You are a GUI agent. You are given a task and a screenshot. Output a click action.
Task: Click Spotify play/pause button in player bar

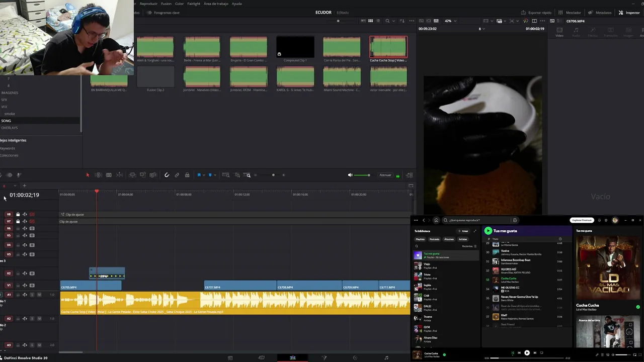pos(527,352)
